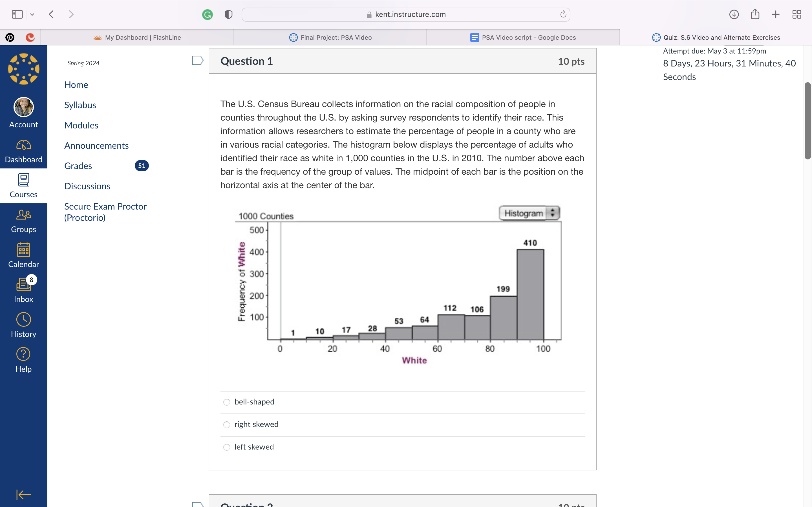Select the left skewed answer
This screenshot has height=507, width=812.
coord(227,447)
